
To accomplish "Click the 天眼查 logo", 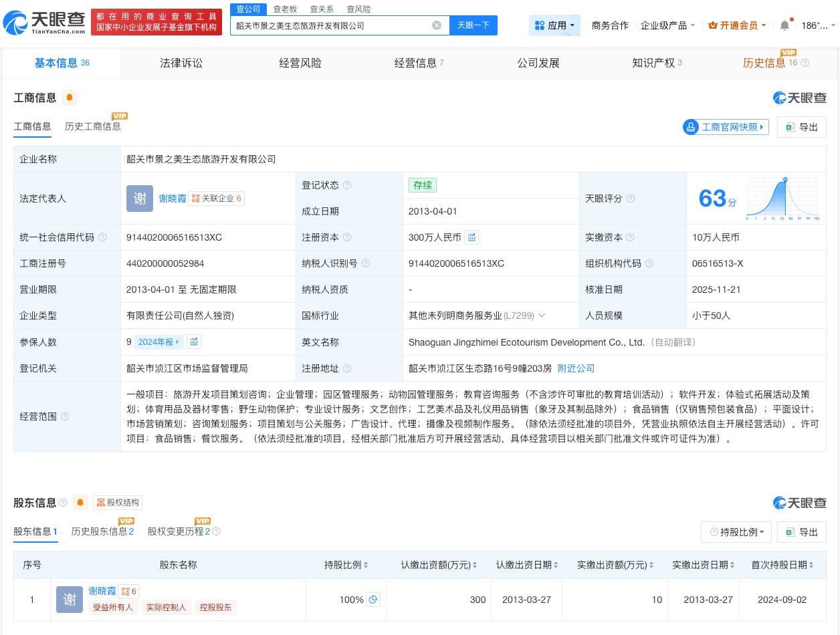I will point(41,22).
